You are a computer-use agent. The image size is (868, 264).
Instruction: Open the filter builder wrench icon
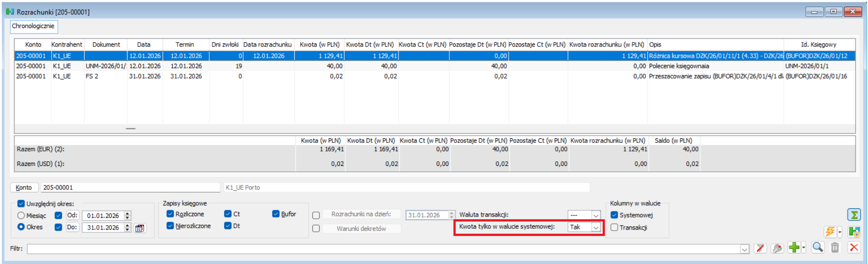(777, 248)
